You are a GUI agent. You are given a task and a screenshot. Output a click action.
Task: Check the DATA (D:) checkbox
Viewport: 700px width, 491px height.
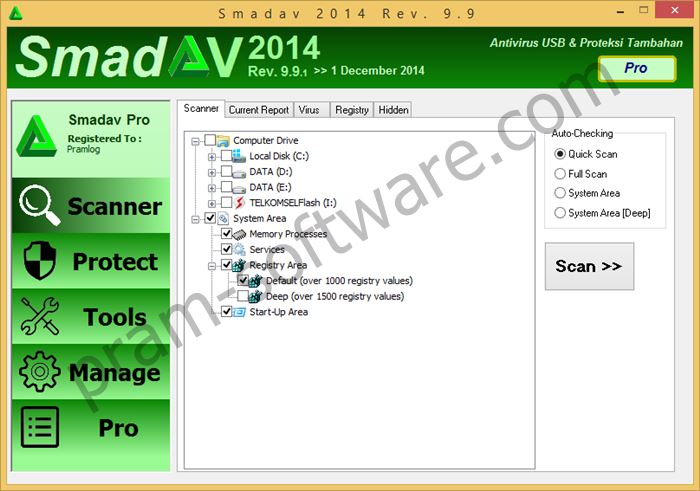point(226,171)
